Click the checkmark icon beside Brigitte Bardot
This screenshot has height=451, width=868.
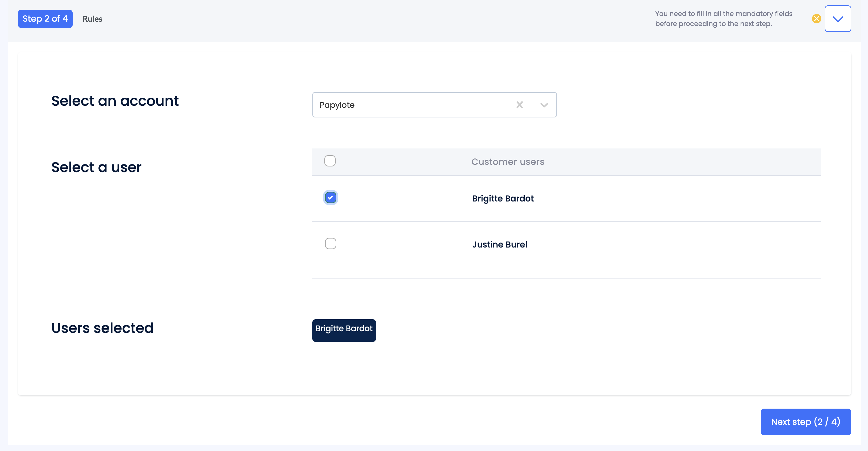pos(330,198)
